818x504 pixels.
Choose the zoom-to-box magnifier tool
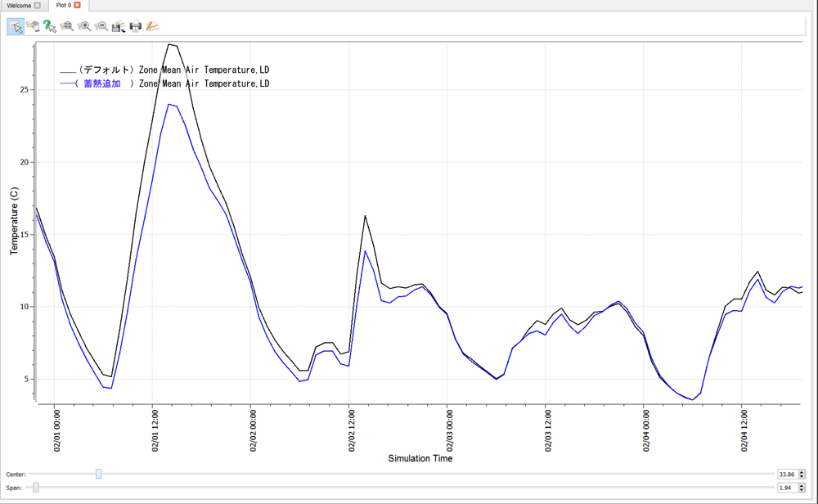67,27
